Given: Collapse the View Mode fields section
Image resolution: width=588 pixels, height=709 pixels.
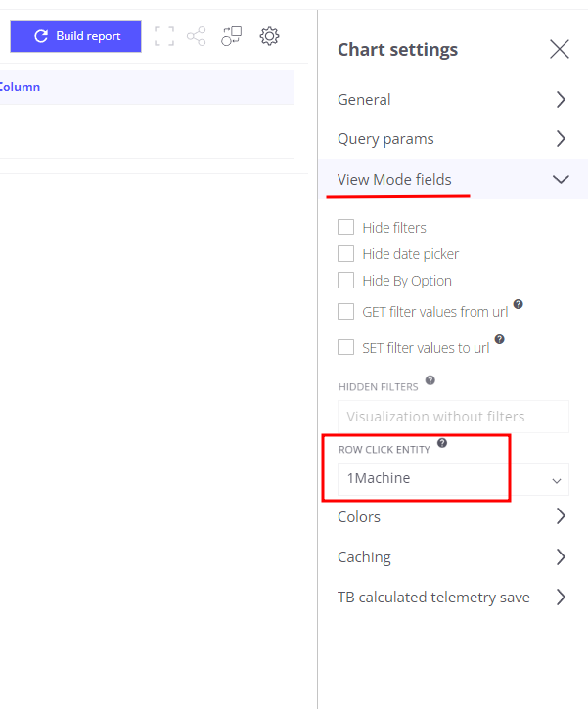Looking at the screenshot, I should tap(452, 179).
